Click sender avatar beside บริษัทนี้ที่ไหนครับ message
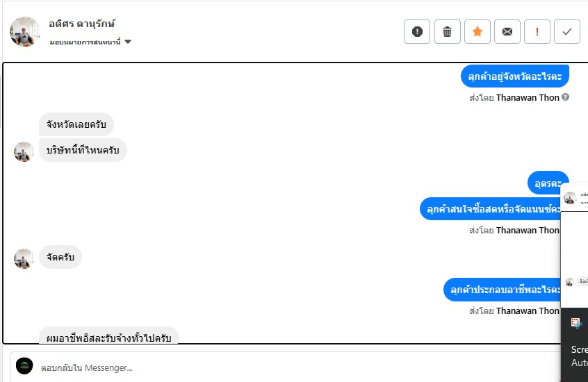The image size is (588, 382). (24, 151)
